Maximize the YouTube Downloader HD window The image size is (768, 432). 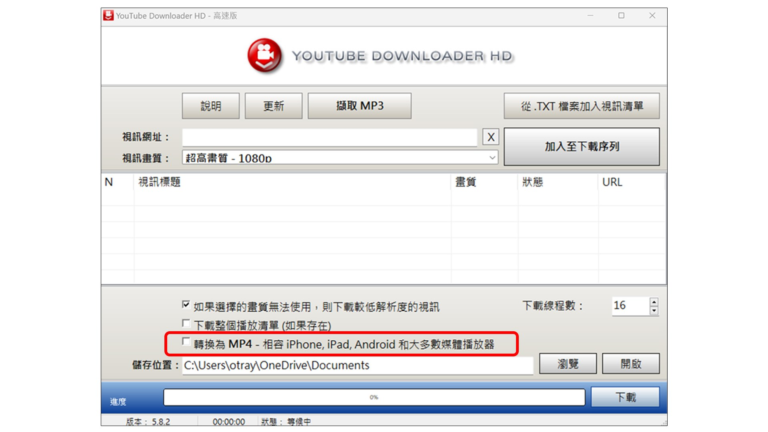621,16
